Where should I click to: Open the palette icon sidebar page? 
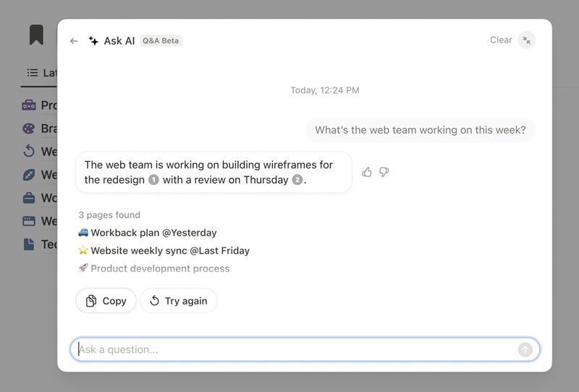(29, 129)
